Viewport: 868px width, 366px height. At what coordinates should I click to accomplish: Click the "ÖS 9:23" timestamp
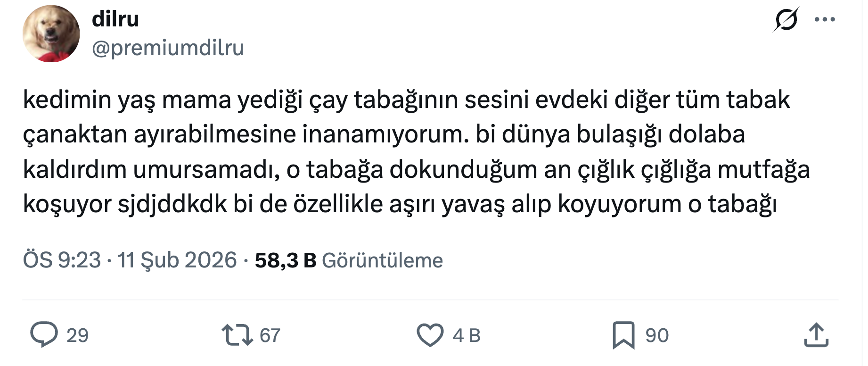62,260
